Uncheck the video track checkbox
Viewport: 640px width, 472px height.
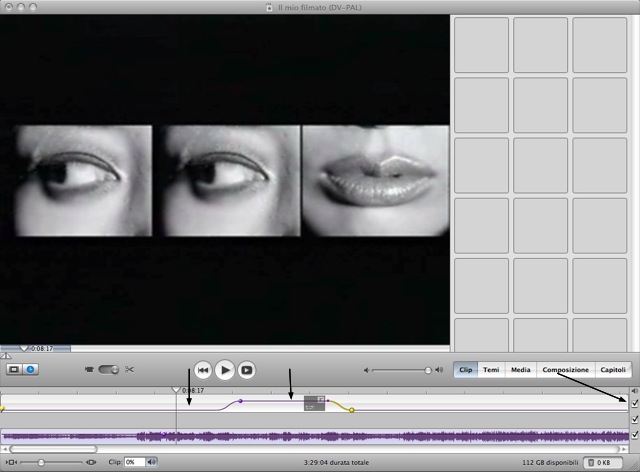point(635,403)
